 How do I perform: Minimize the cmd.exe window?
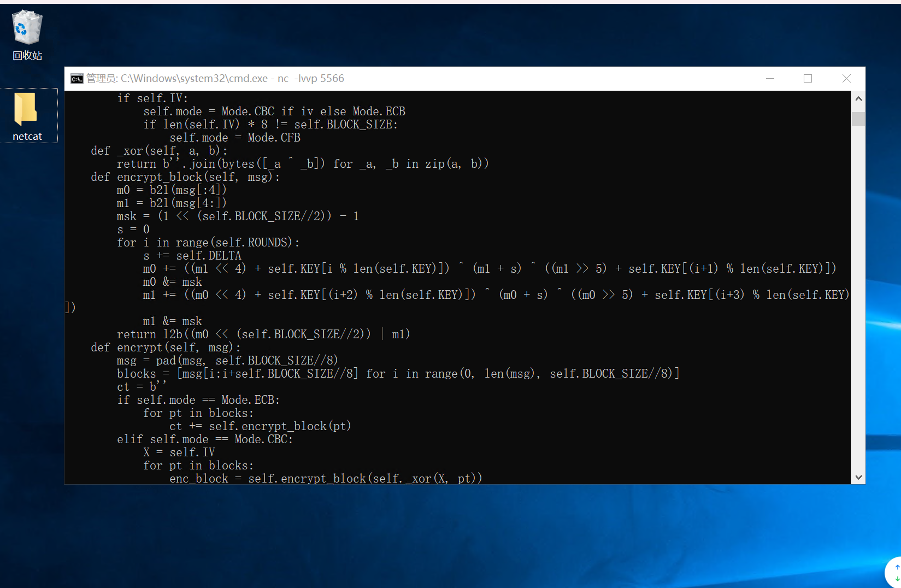click(770, 79)
